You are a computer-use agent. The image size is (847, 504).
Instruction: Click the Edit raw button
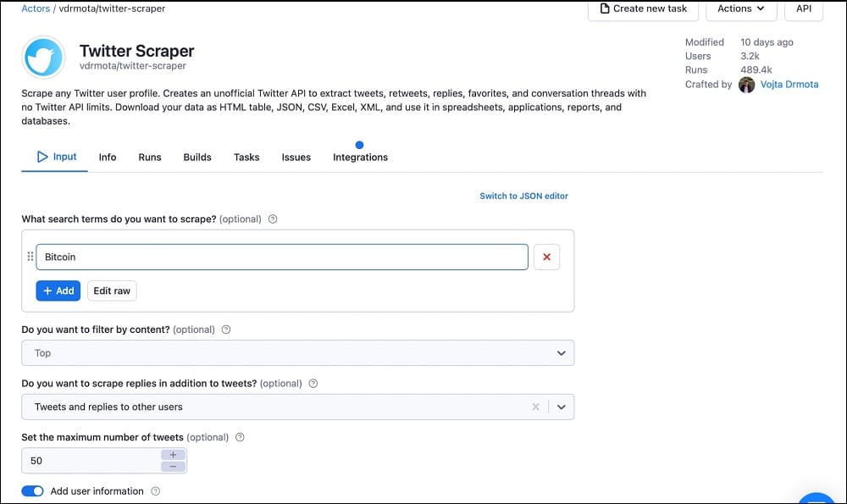(112, 291)
